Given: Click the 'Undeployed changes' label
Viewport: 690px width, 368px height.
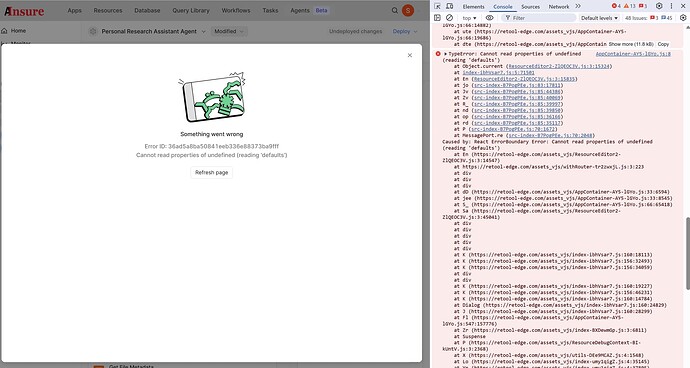Looking at the screenshot, I should (356, 31).
